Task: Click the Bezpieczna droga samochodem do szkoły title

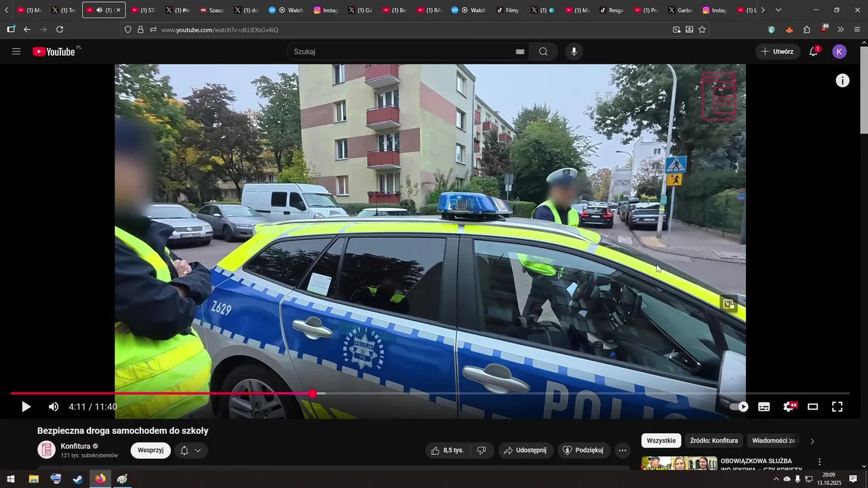Action: point(123,430)
